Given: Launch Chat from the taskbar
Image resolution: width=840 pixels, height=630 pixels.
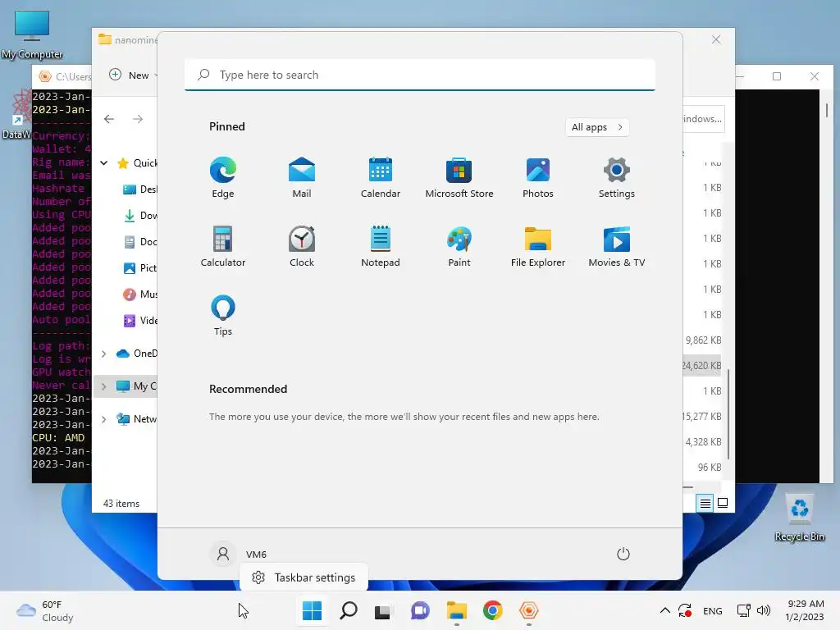Looking at the screenshot, I should click(420, 610).
